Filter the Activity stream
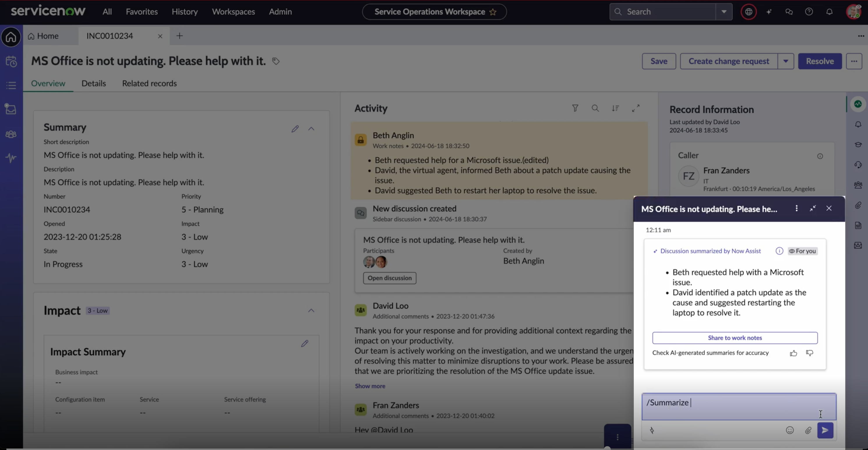Screen dimensions: 868x450 pos(575,108)
